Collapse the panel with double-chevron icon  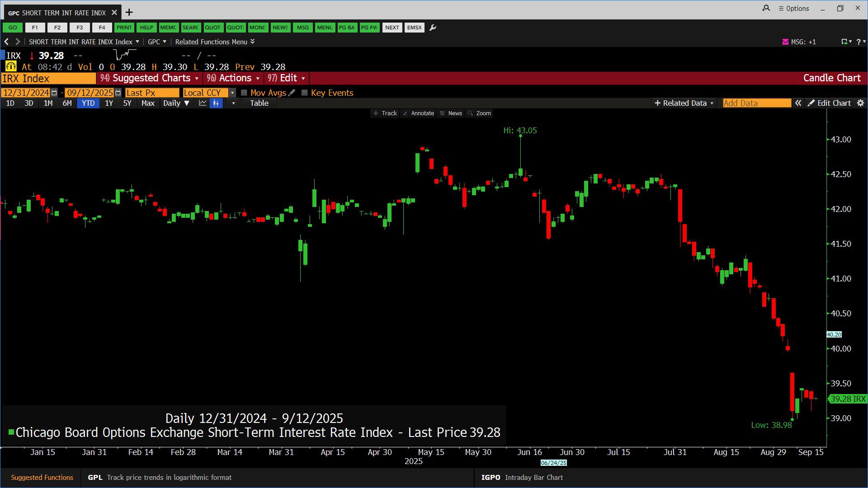click(798, 103)
